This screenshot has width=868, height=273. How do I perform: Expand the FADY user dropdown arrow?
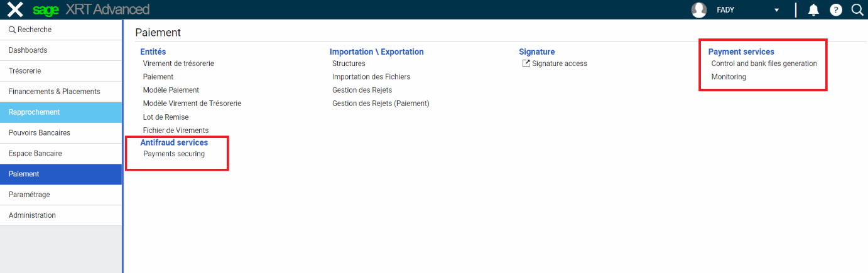point(776,10)
